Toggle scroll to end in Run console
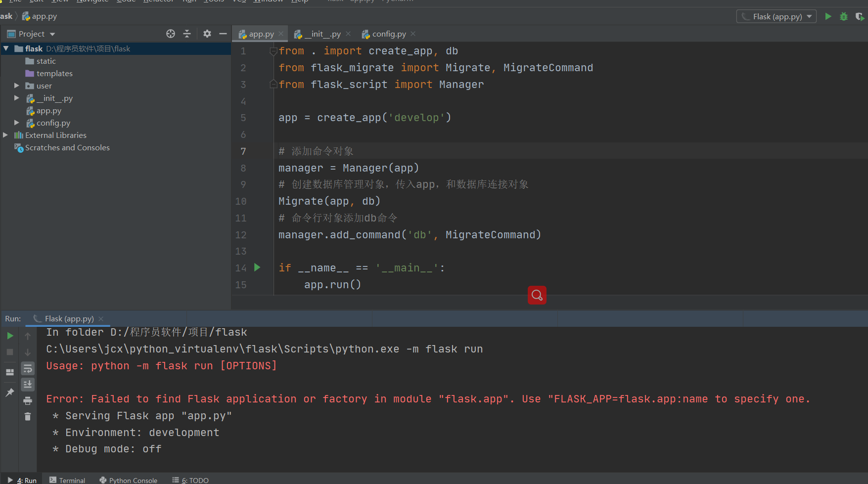The width and height of the screenshot is (868, 484). tap(28, 384)
